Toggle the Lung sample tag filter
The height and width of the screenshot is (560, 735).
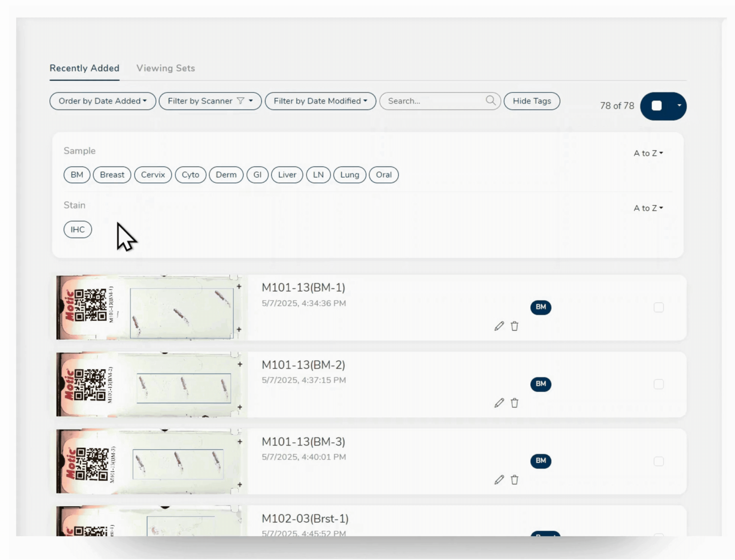(x=349, y=175)
